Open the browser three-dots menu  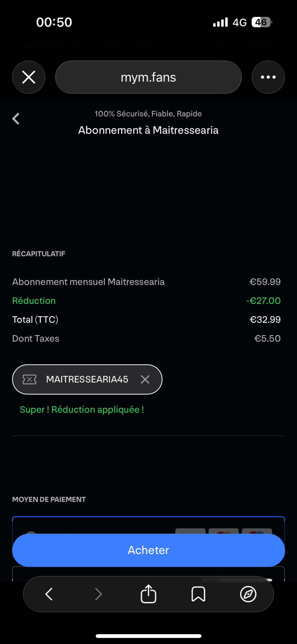point(268,77)
